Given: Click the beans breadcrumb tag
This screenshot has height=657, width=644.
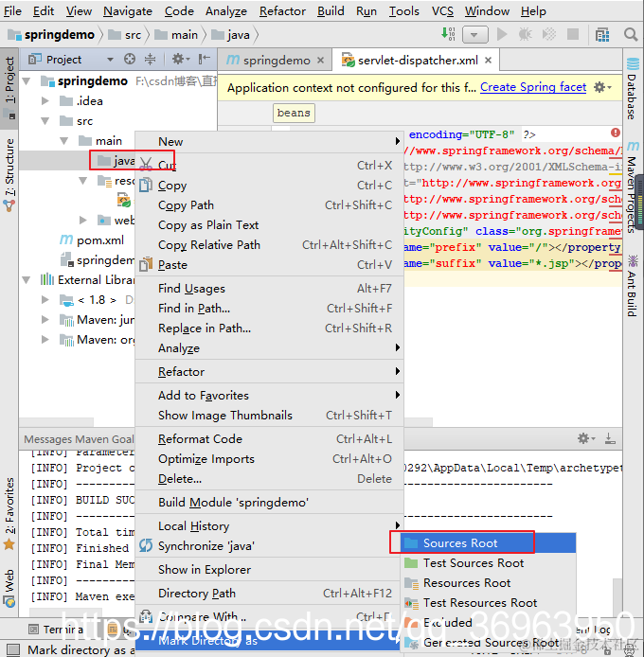Looking at the screenshot, I should click(294, 113).
